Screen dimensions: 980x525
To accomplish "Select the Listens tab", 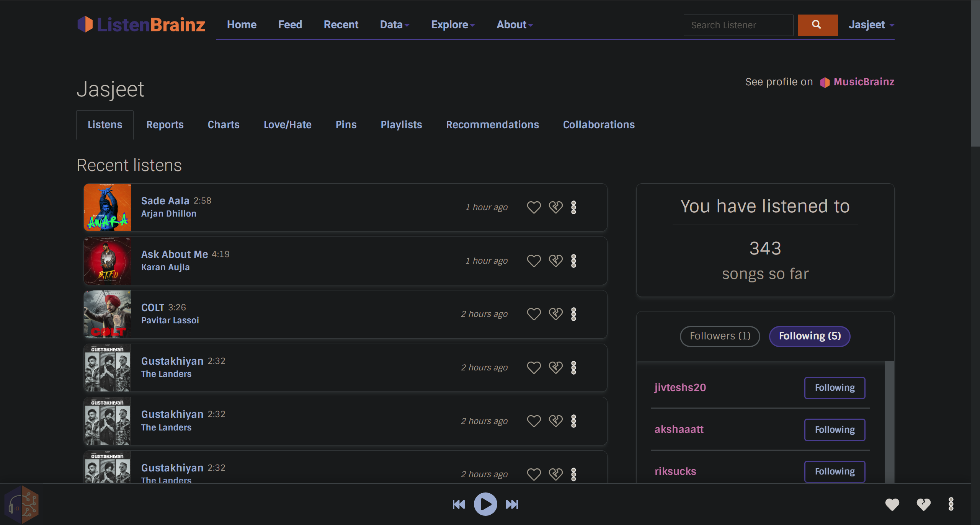I will (105, 125).
